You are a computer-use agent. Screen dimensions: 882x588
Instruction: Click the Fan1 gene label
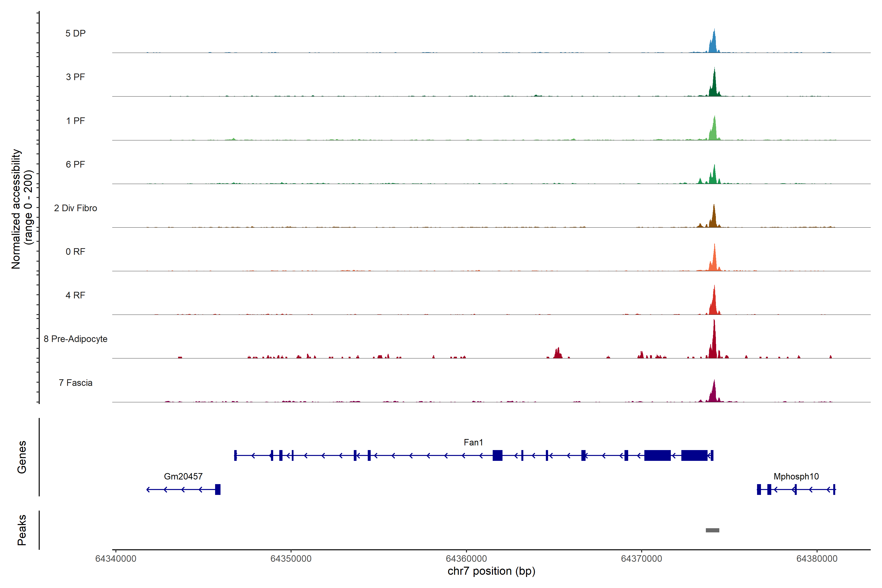(473, 442)
